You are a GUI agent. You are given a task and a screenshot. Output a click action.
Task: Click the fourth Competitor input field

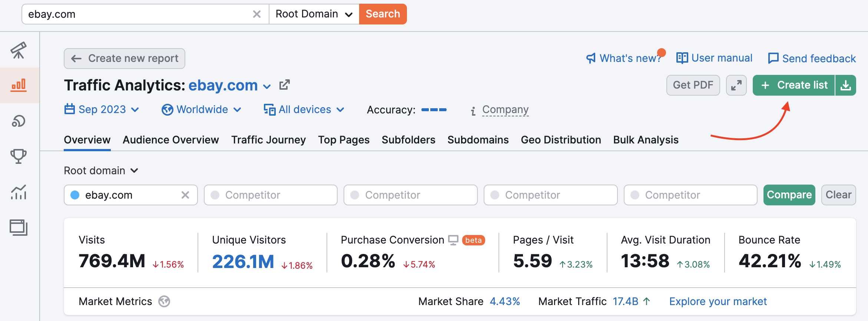(690, 195)
